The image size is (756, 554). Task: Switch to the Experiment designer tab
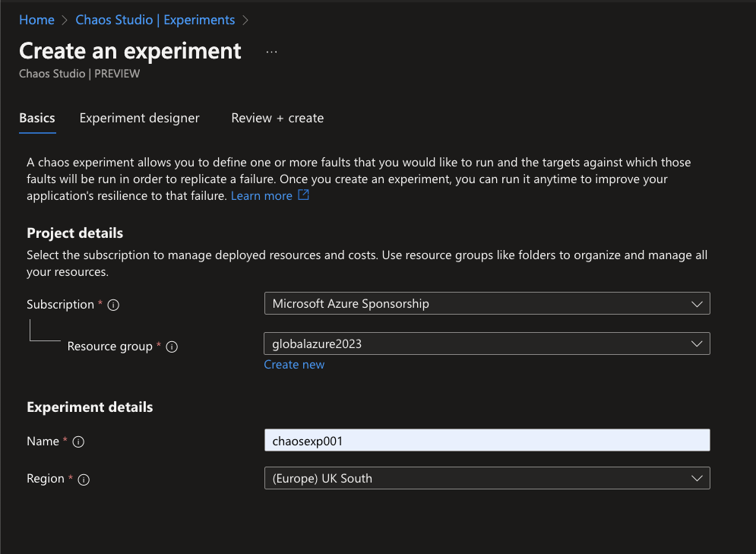click(x=139, y=118)
